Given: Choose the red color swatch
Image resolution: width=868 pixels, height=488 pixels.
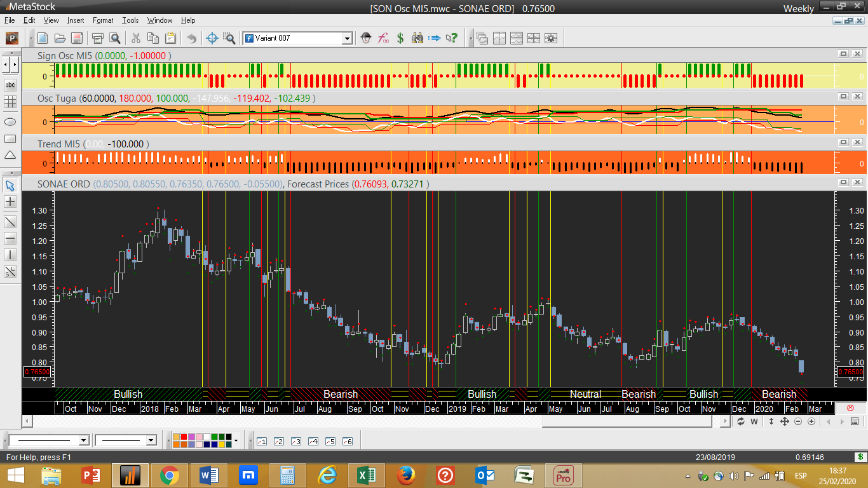Looking at the screenshot, I should 184,437.
